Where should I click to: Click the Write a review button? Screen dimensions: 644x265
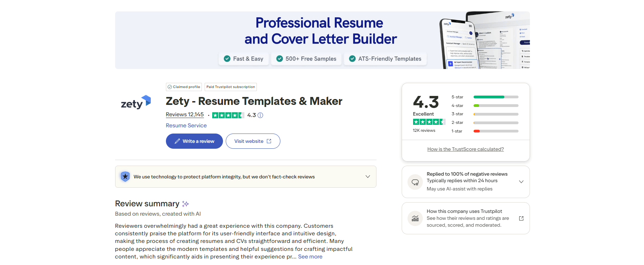pyautogui.click(x=194, y=141)
